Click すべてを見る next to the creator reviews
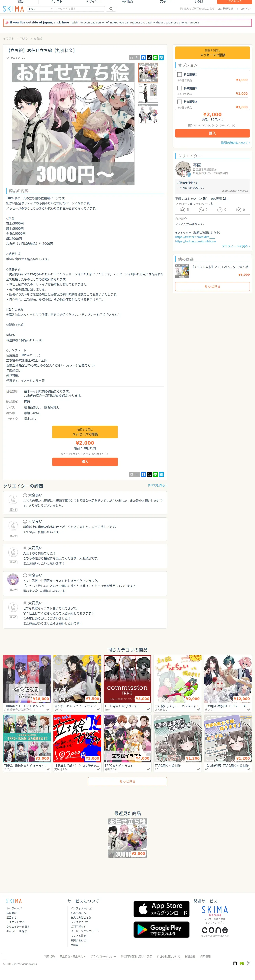 (x=157, y=485)
